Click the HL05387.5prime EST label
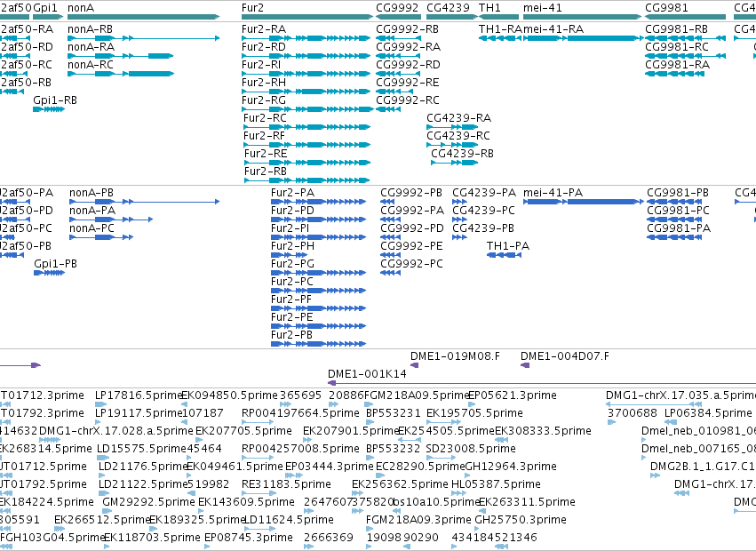Screen dimensions: 756x551 point(496,484)
